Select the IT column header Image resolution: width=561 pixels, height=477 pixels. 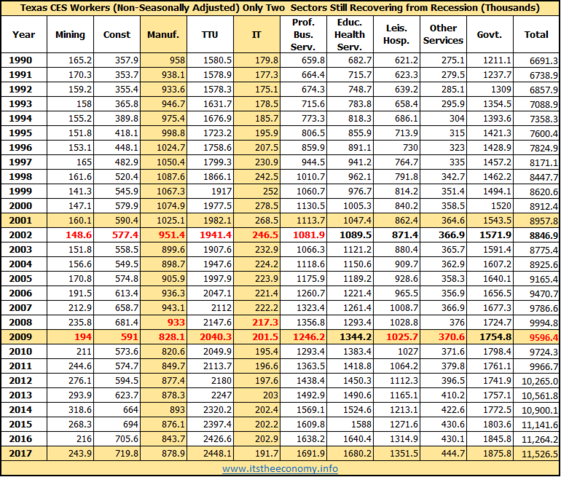(257, 35)
